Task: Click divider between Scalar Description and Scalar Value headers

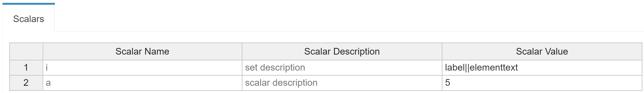Action: tap(442, 51)
